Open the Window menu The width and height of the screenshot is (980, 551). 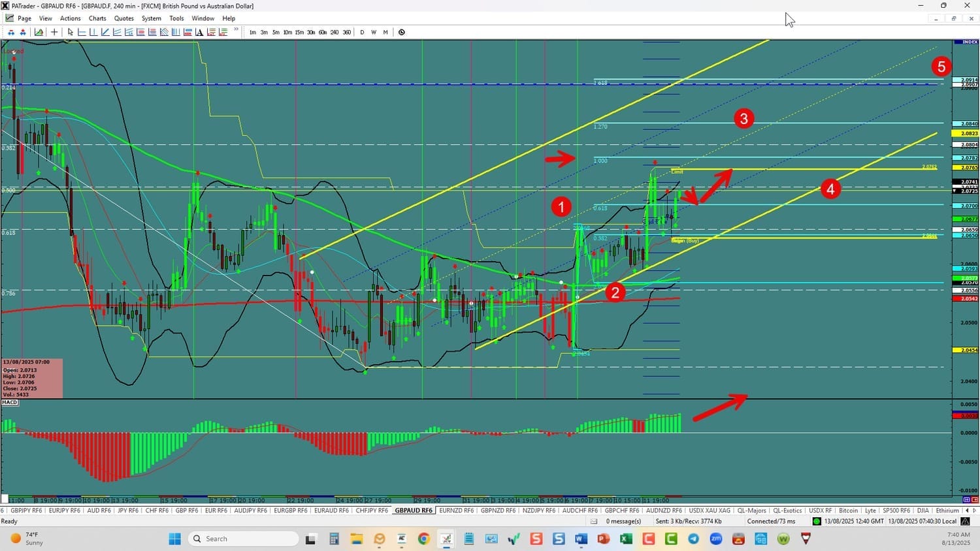point(203,18)
